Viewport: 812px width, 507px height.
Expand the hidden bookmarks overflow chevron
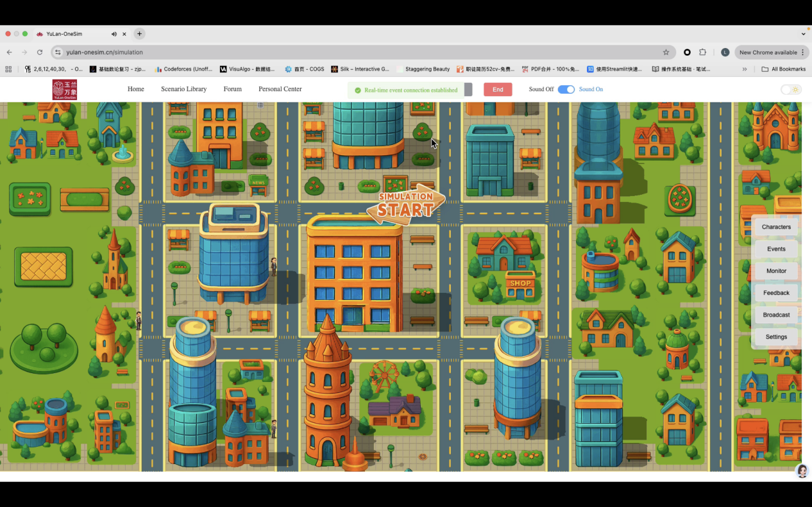pyautogui.click(x=745, y=69)
